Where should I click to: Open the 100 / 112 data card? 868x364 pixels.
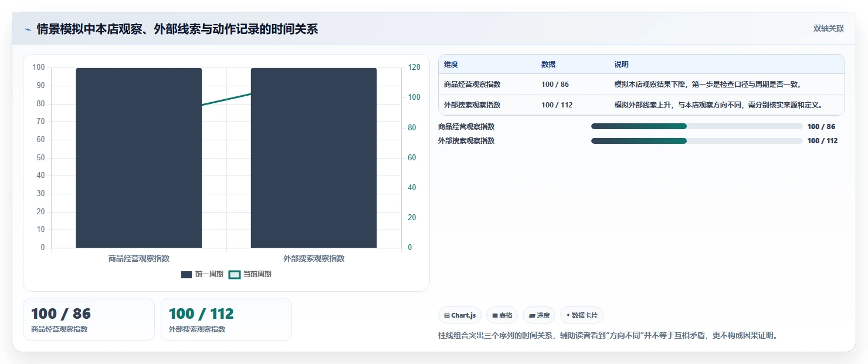226,319
